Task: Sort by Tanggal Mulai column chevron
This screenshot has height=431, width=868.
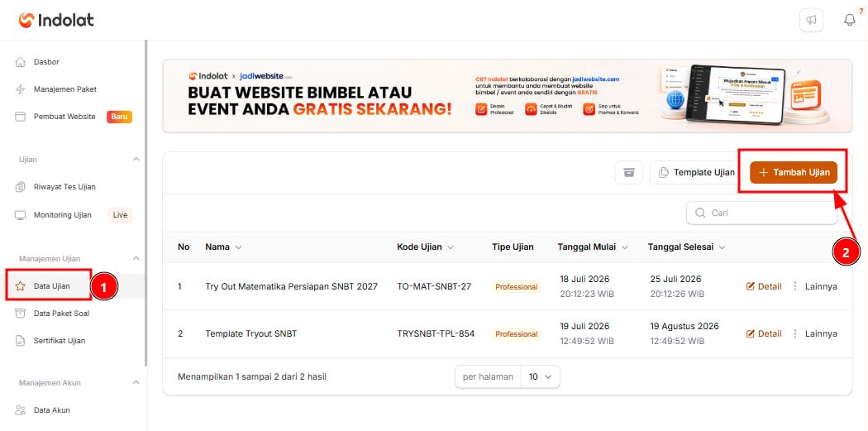Action: point(625,247)
